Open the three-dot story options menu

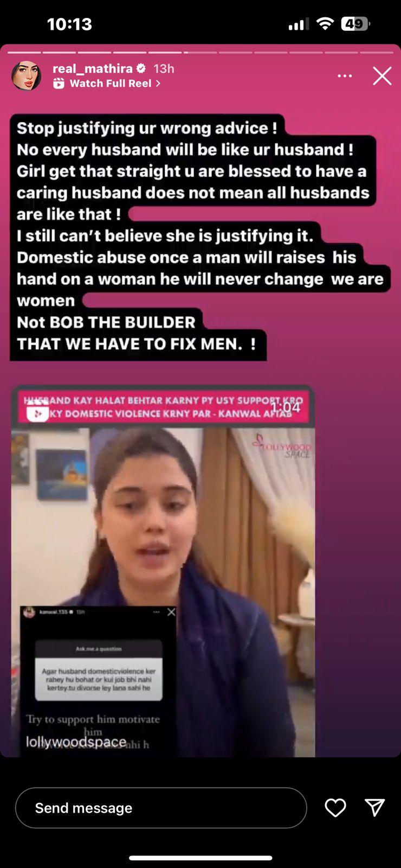tap(345, 76)
